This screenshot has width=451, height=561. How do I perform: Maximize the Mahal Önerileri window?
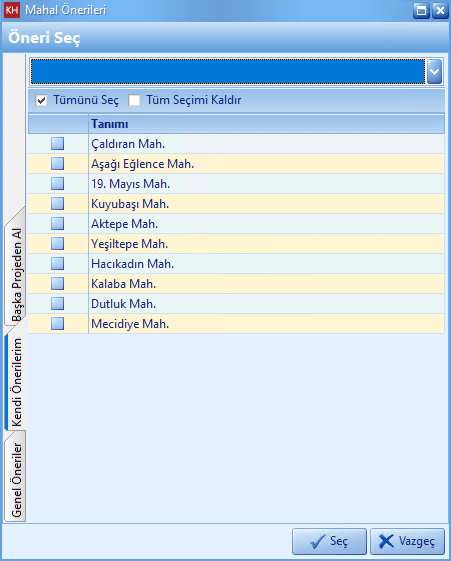tap(421, 10)
